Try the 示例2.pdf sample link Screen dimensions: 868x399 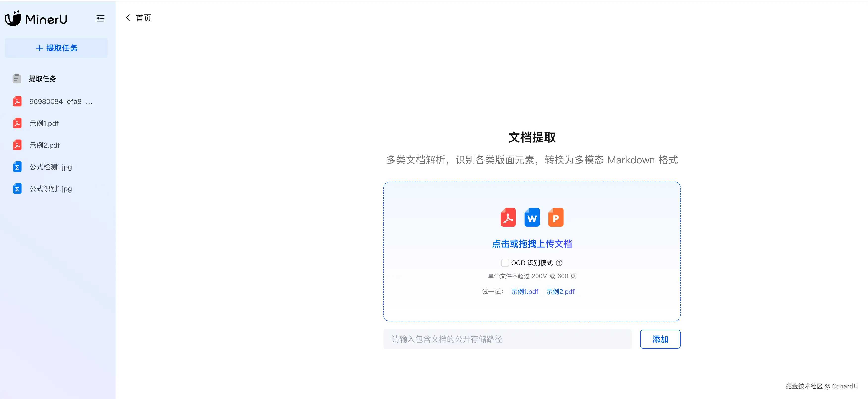[x=560, y=292]
